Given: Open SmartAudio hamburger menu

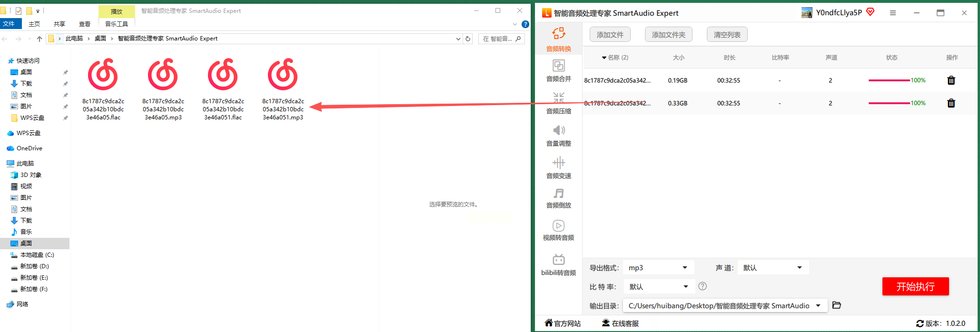Looking at the screenshot, I should click(893, 13).
